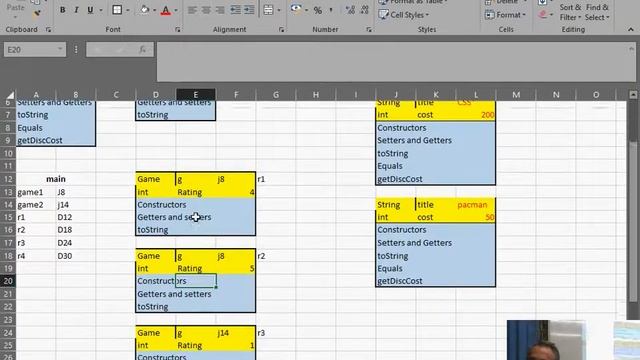The height and width of the screenshot is (360, 640).
Task: Increase the indent
Action: (249, 10)
